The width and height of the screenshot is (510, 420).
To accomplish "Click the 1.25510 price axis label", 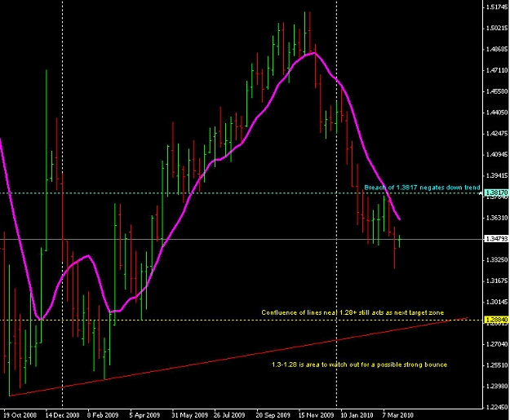I will 497,365.
